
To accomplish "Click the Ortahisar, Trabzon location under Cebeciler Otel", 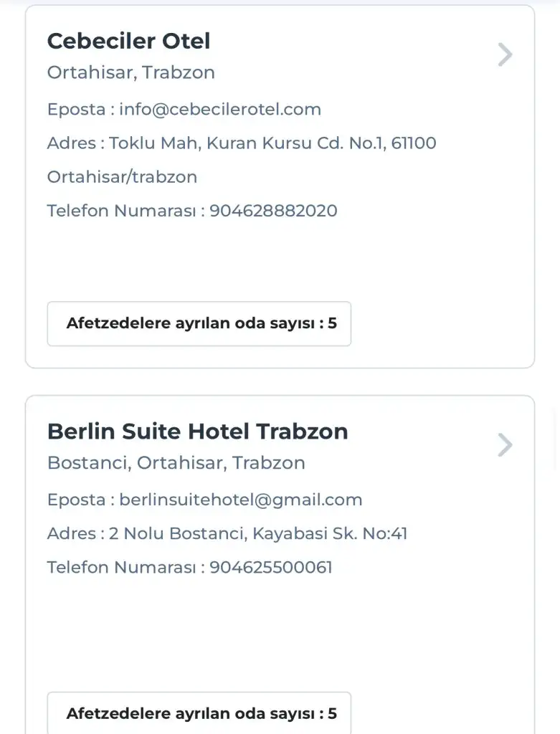I will (130, 73).
